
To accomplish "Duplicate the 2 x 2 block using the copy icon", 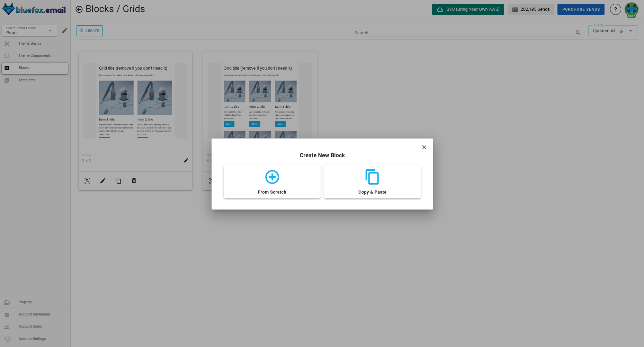I will point(118,180).
